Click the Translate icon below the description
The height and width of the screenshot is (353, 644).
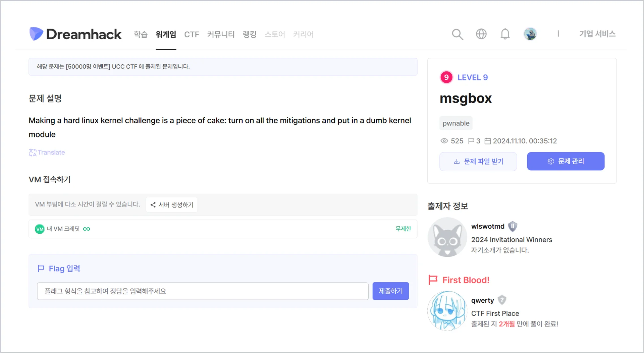(33, 153)
